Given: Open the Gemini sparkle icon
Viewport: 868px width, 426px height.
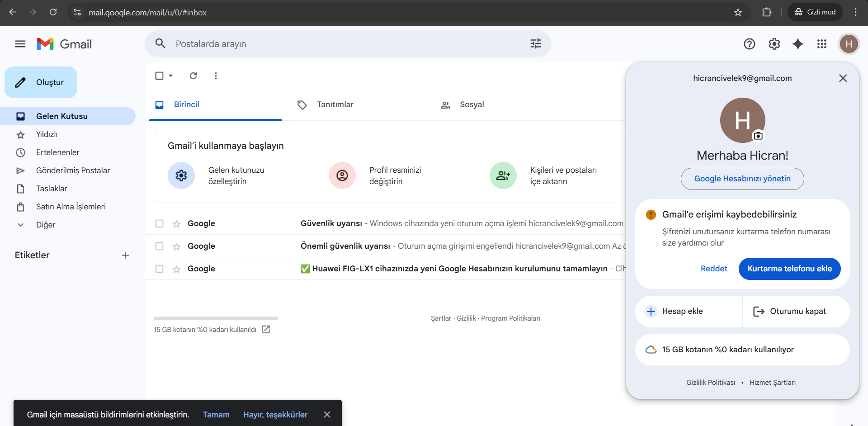Looking at the screenshot, I should (x=798, y=44).
